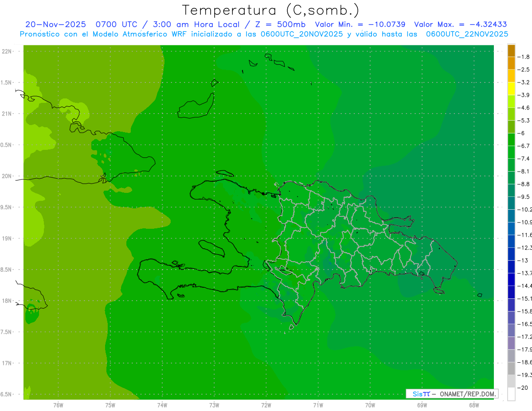Pick legend swatch between -3.2 and -3.9

(511, 89)
